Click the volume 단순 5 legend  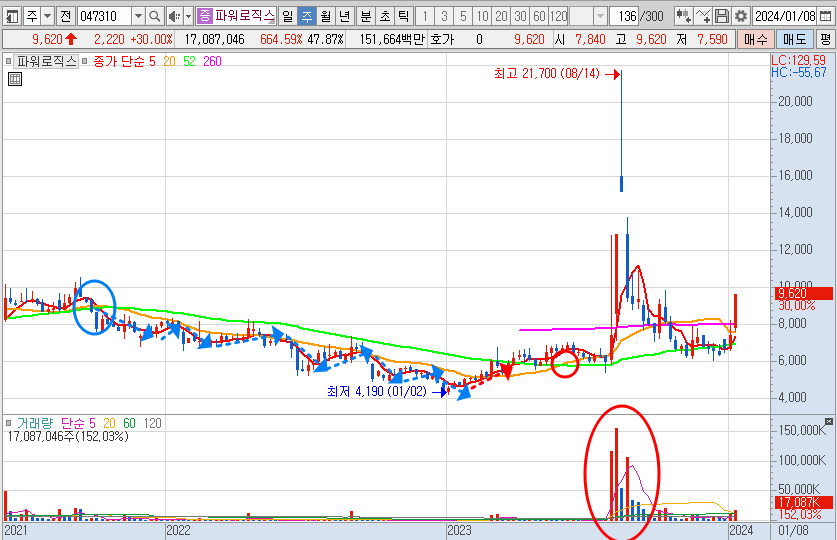pos(78,424)
